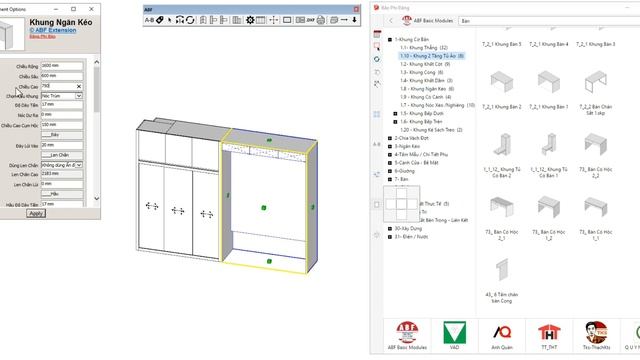Screen dimensions: 640x360
Task: Click the ___Đáy section button
Action: (x=62, y=135)
